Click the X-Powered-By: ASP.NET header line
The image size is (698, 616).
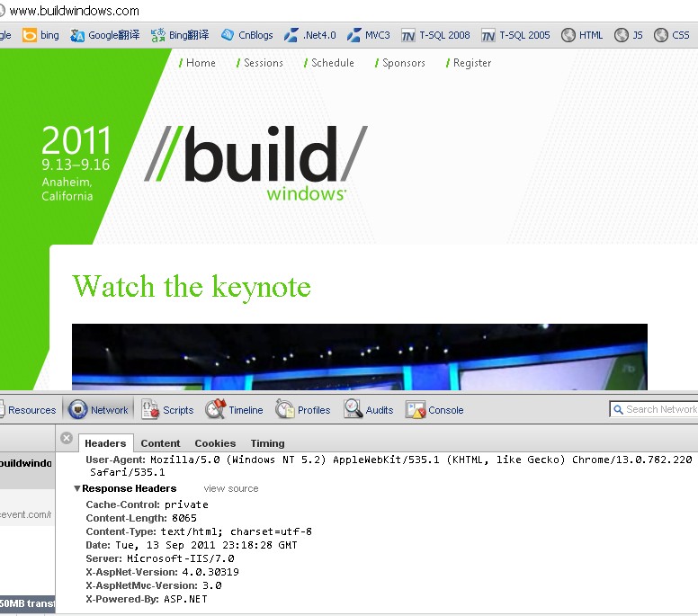147,599
